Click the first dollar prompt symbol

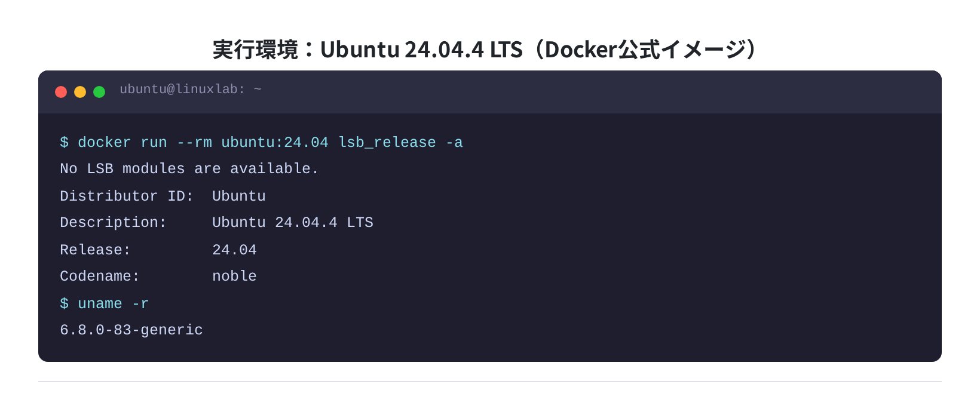[64, 143]
